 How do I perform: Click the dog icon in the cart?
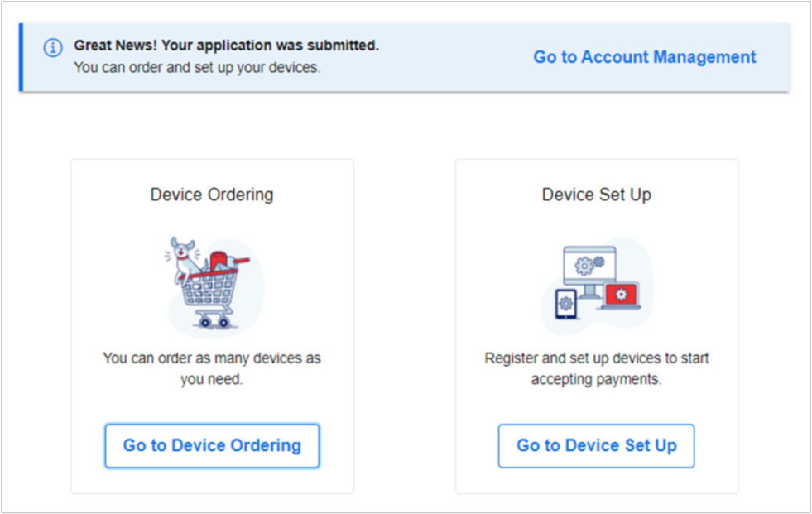tap(184, 247)
